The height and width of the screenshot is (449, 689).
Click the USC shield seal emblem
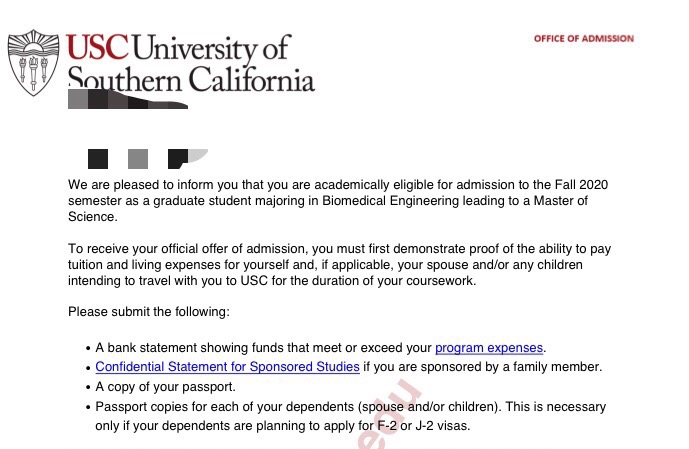(x=34, y=62)
